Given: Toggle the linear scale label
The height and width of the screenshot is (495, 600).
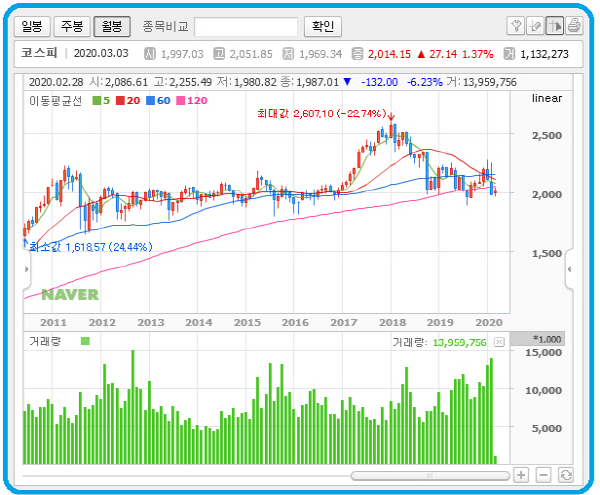Looking at the screenshot, I should [x=547, y=98].
